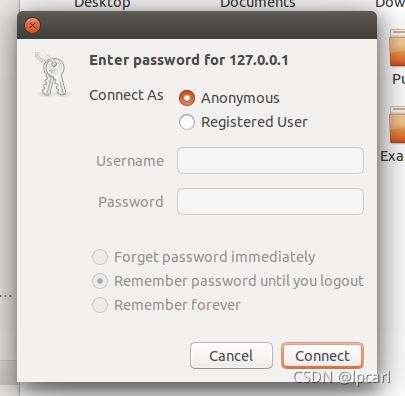Click the keys icon in the dialog

(52, 74)
